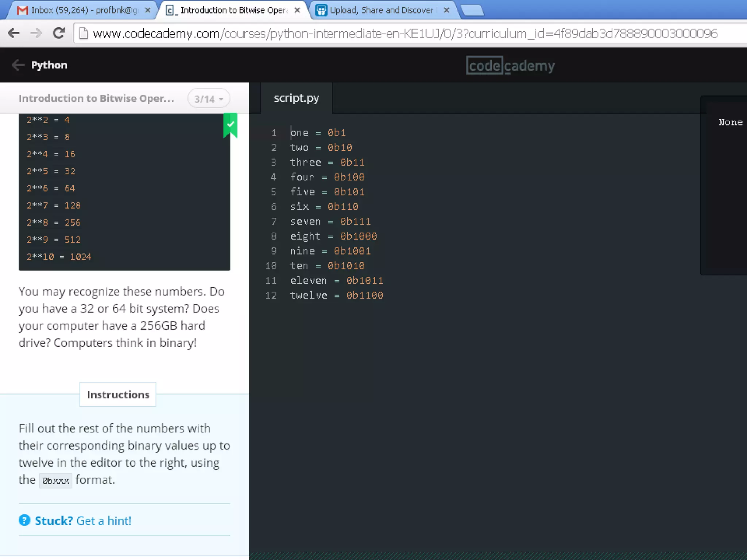Click code line 5 'five = 0b101'
The width and height of the screenshot is (747, 560).
(327, 192)
